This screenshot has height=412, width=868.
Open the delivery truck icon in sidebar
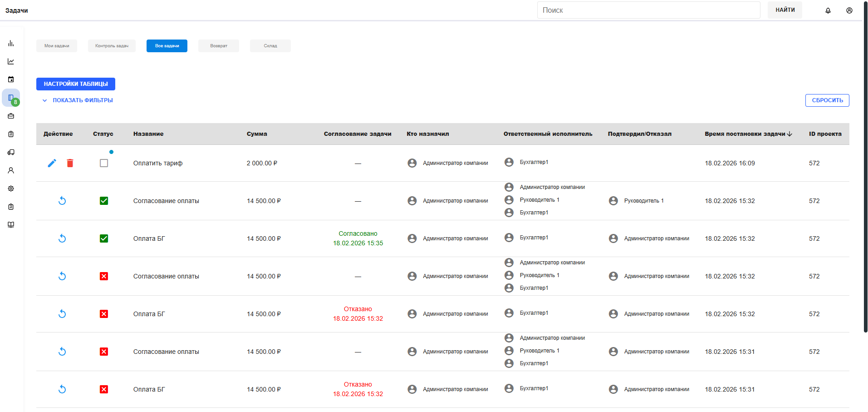click(11, 152)
